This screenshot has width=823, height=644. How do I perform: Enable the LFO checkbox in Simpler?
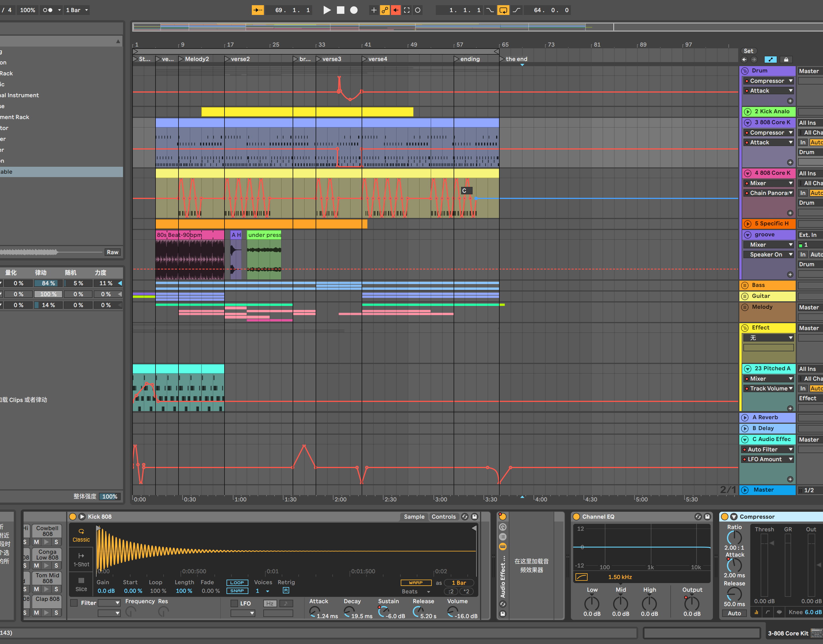point(234,604)
